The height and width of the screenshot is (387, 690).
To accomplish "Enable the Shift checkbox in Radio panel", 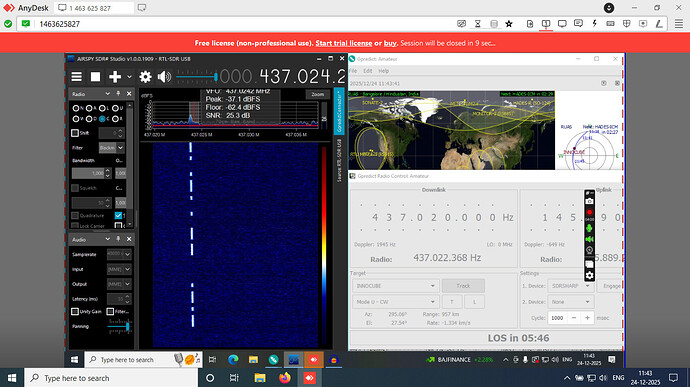I will click(75, 133).
